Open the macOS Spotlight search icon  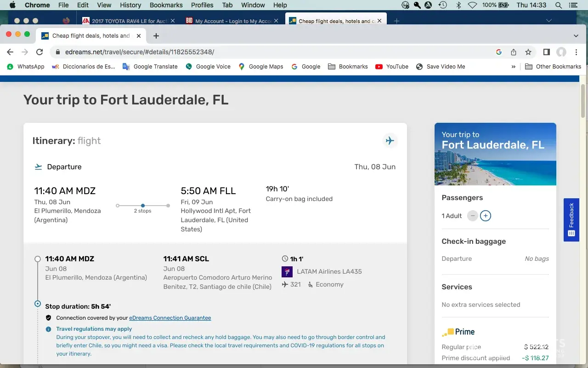(559, 5)
